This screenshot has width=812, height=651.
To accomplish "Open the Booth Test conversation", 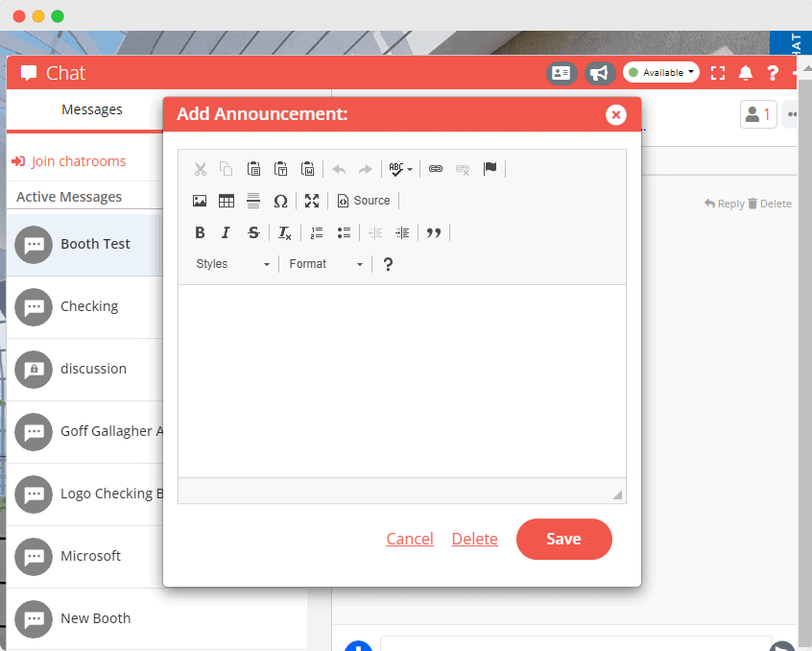I will (x=95, y=244).
